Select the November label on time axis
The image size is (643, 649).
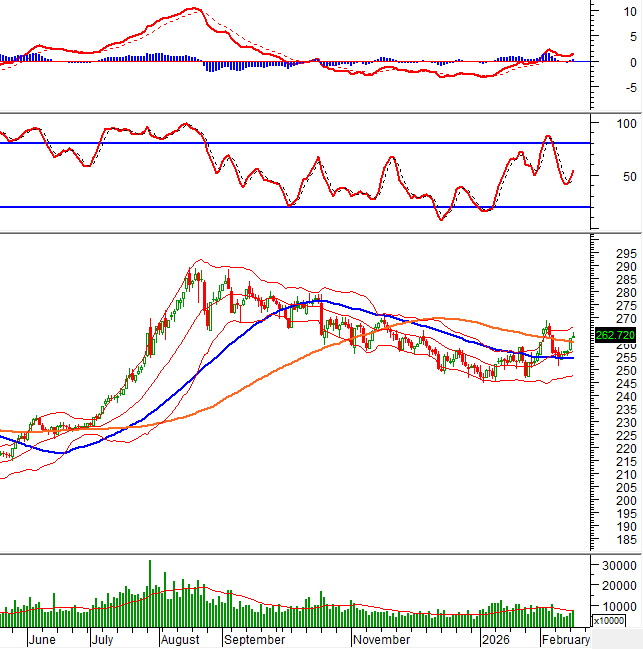[x=381, y=639]
